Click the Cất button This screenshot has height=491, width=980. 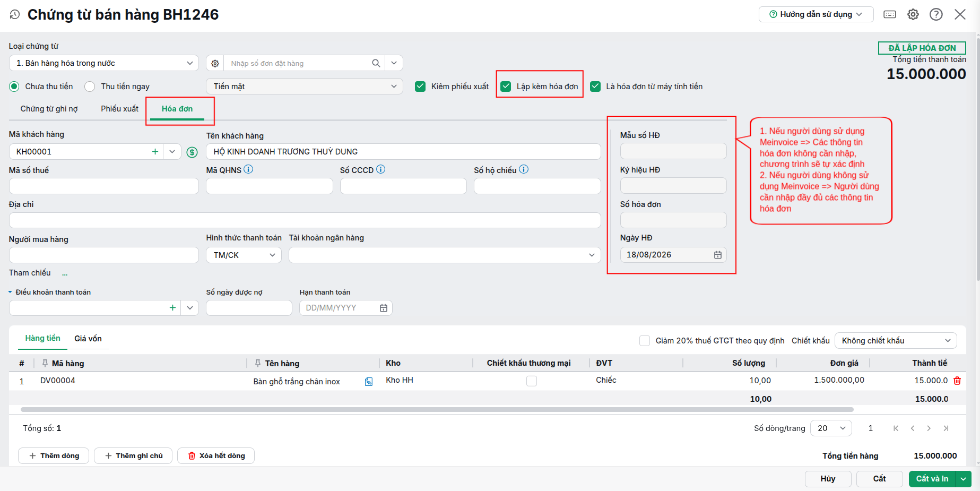[x=880, y=479]
